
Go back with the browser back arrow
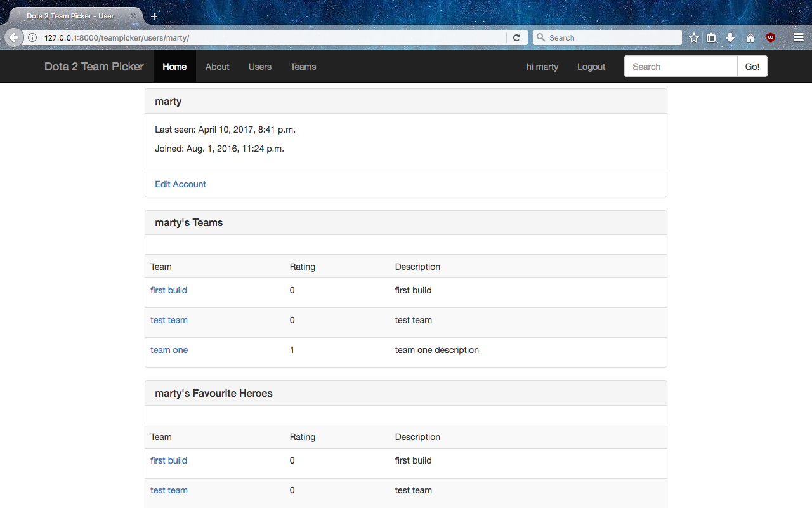(x=14, y=38)
